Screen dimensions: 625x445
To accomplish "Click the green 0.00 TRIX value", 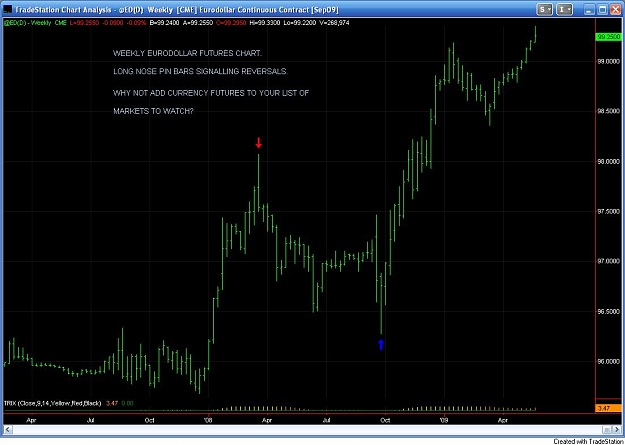I will [x=127, y=404].
